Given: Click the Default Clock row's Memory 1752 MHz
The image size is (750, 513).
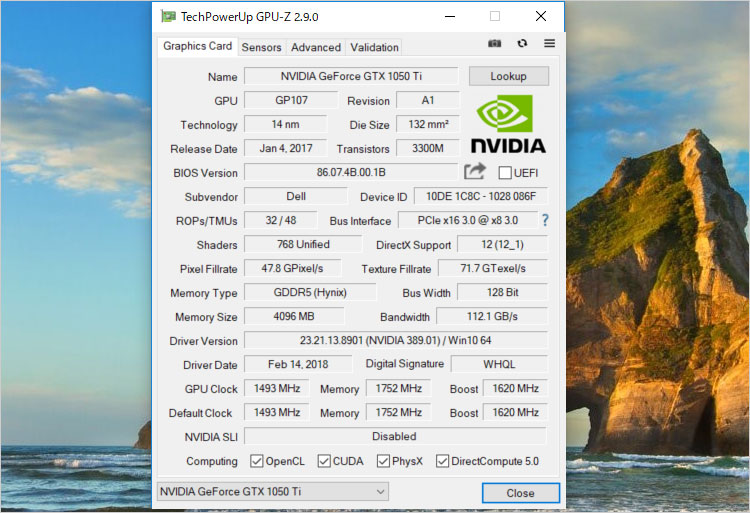Looking at the screenshot, I should pyautogui.click(x=398, y=412).
